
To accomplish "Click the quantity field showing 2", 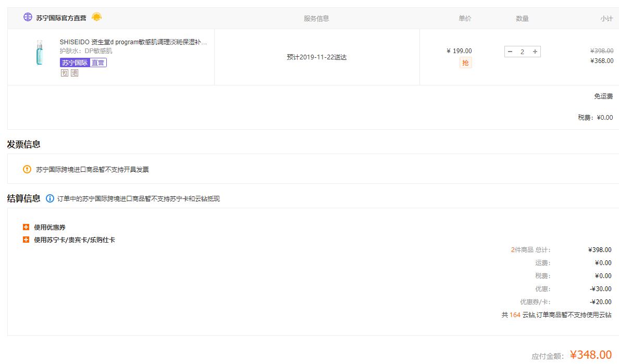I will 522,52.
